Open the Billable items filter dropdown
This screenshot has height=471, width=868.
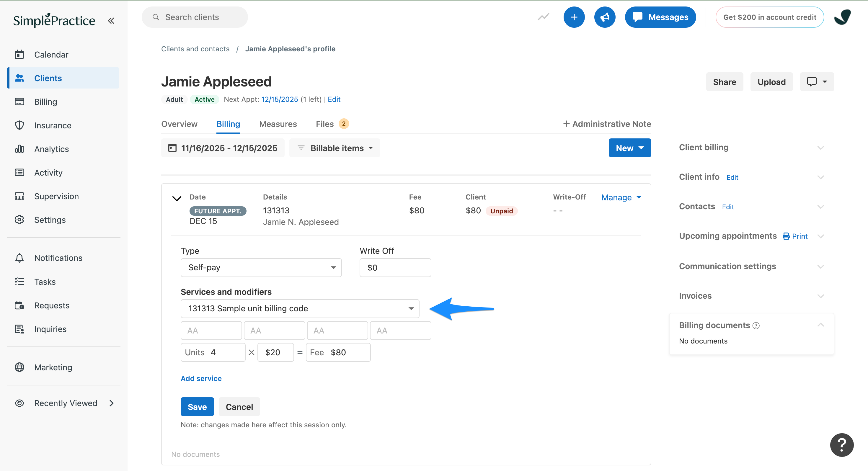pyautogui.click(x=335, y=148)
